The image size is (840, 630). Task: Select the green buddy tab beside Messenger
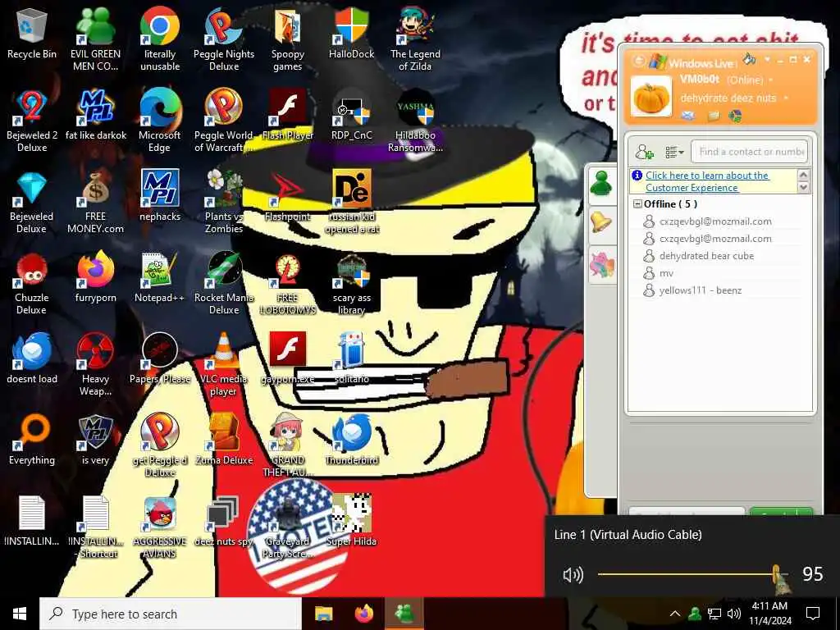601,184
